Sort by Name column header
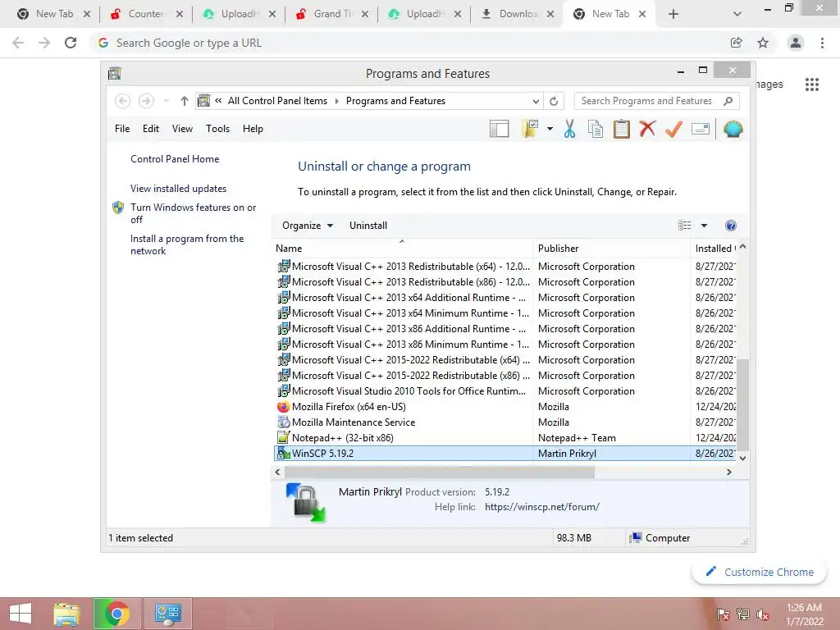Viewport: 840px width, 630px height. (x=403, y=248)
